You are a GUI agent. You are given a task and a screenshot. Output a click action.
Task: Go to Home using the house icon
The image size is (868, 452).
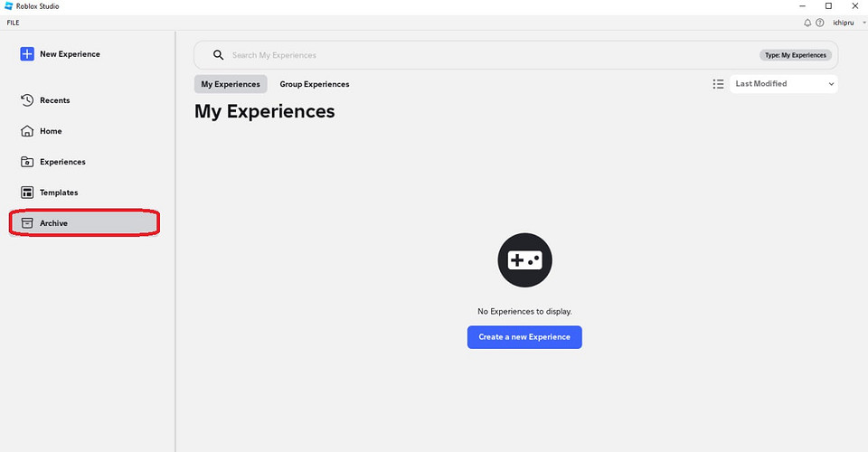click(27, 131)
